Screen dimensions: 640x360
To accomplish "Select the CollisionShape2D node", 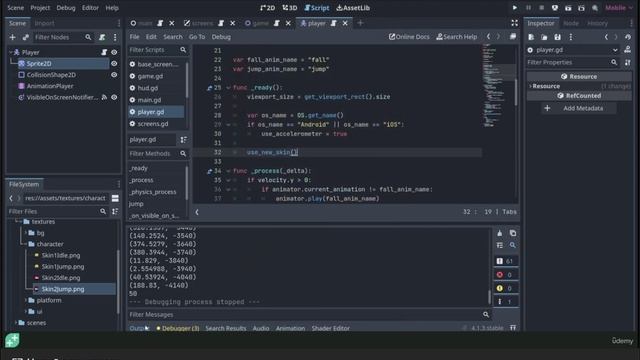I will [51, 75].
